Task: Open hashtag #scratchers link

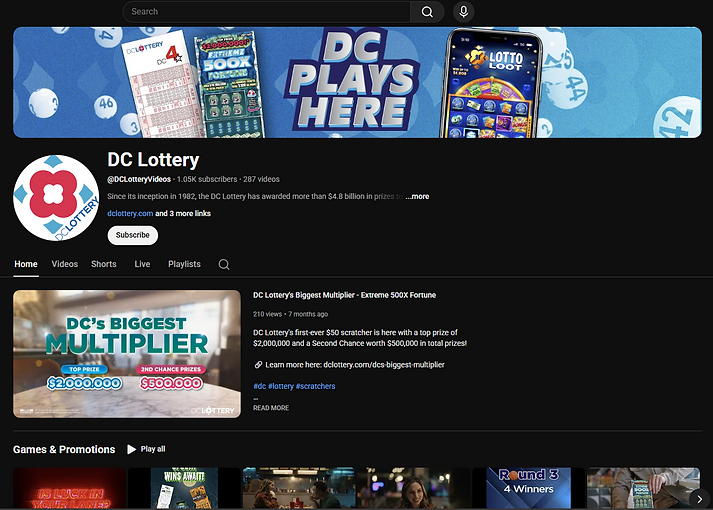Action: coord(316,386)
